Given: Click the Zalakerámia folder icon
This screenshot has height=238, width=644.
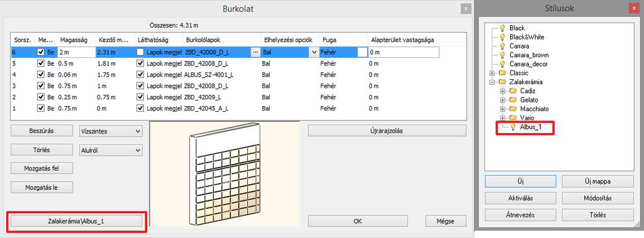Looking at the screenshot, I should [x=502, y=82].
